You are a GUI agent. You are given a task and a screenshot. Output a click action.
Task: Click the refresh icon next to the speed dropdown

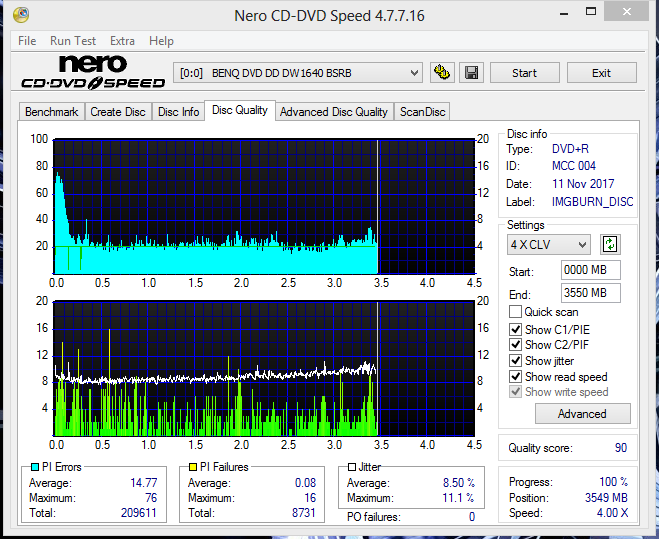tap(610, 244)
